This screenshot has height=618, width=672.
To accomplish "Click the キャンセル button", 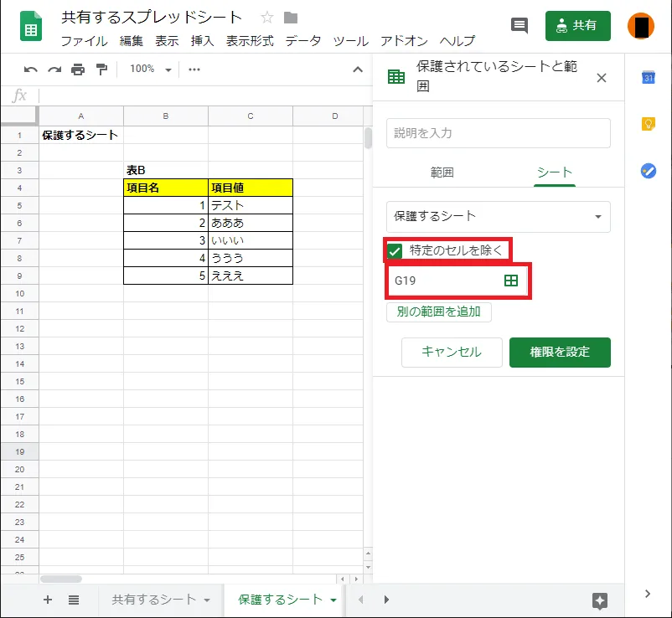I will (452, 352).
